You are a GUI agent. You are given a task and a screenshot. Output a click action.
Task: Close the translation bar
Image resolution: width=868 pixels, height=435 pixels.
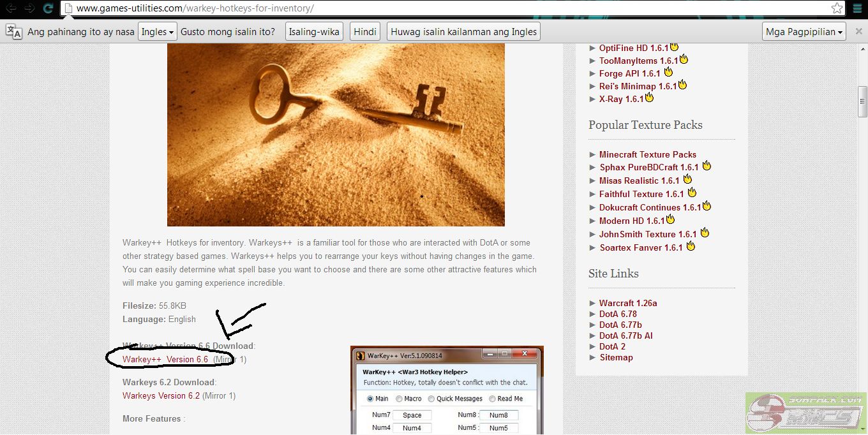pyautogui.click(x=858, y=31)
